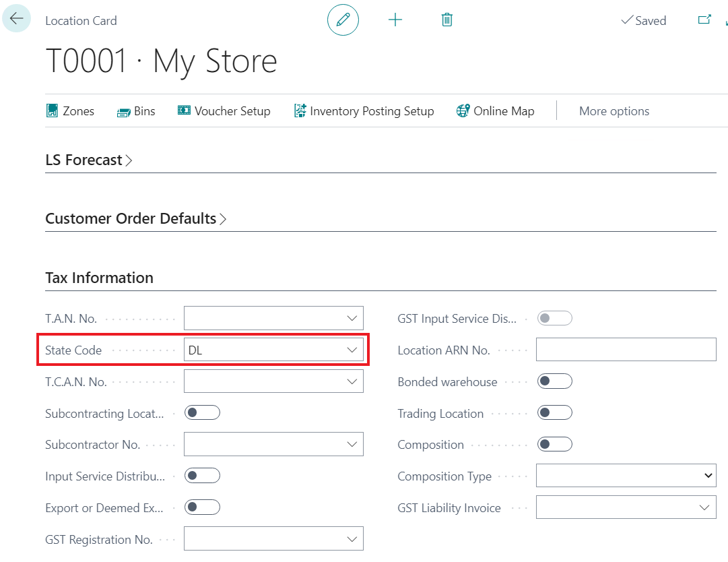Toggle the Composition switch
The width and height of the screenshot is (728, 562).
[x=555, y=444]
